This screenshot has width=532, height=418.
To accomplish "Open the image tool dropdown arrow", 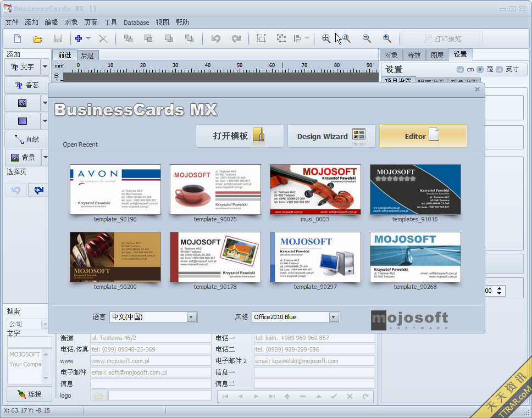I will [45, 103].
